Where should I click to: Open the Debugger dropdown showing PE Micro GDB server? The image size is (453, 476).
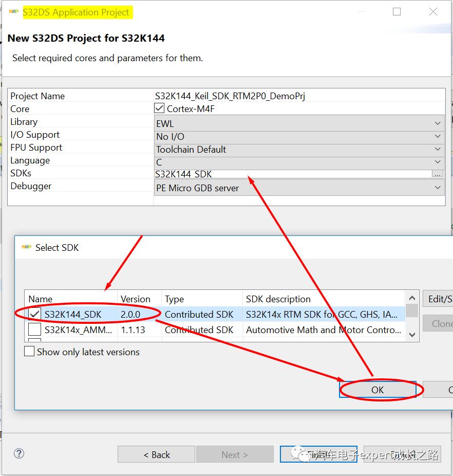437,187
